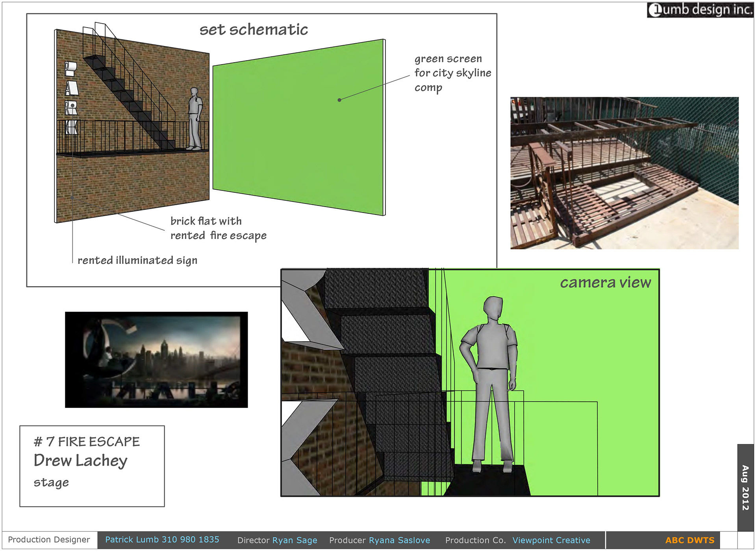Viewport: 756px width, 555px height.
Task: Click the Production Designer label
Action: pos(49,540)
